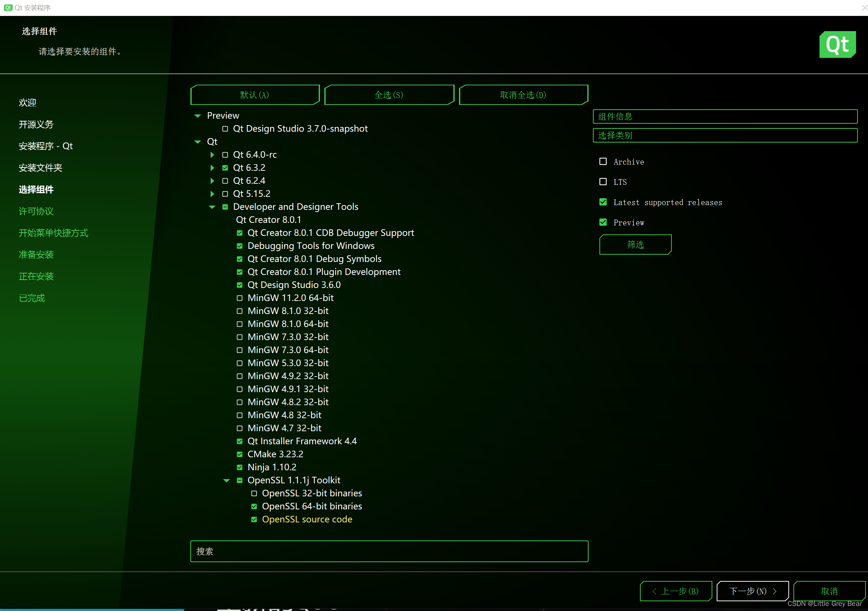Apply the filter with 筛选 button
Viewport: 868px width, 611px height.
tap(636, 245)
